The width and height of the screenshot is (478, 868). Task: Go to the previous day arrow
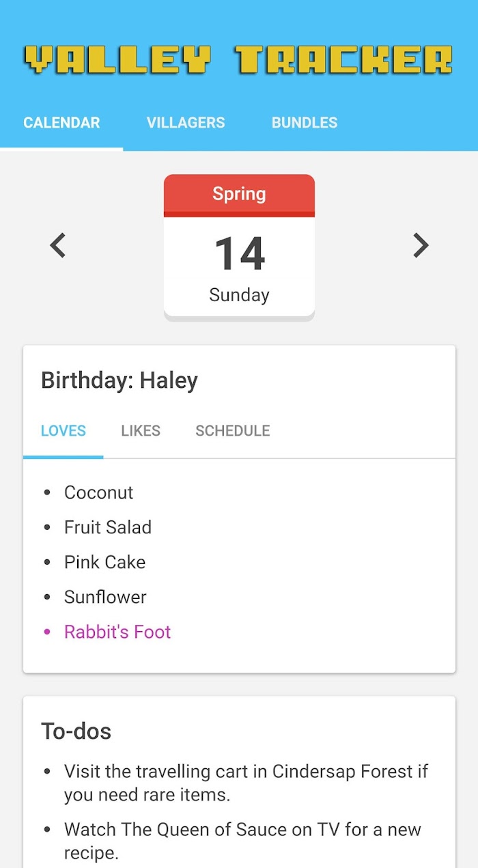click(58, 245)
